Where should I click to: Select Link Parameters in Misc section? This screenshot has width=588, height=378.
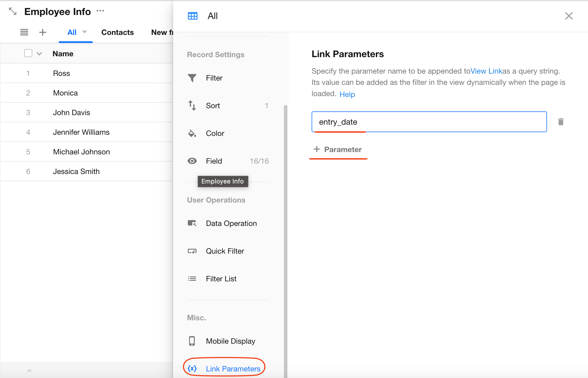click(233, 368)
